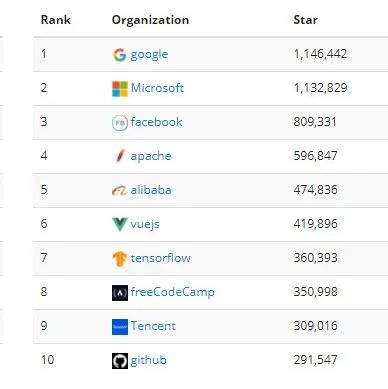Screen dimensions: 388x389
Task: Click the Microsoft four-square logo
Action: (x=120, y=89)
